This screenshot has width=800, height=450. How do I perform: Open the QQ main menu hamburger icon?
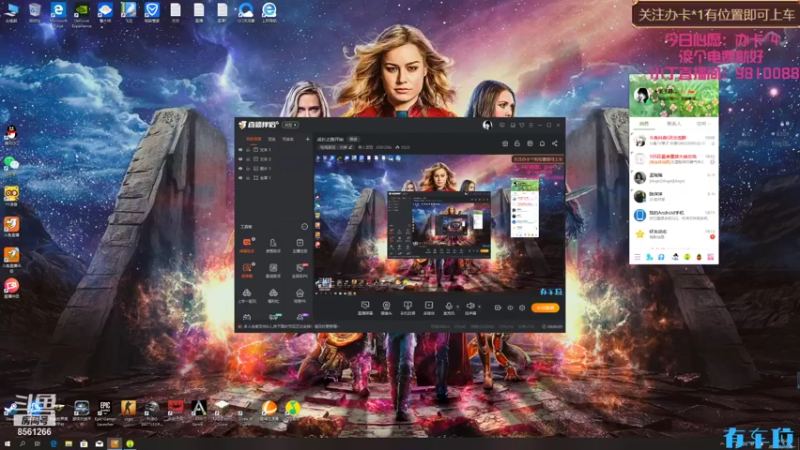tap(637, 257)
